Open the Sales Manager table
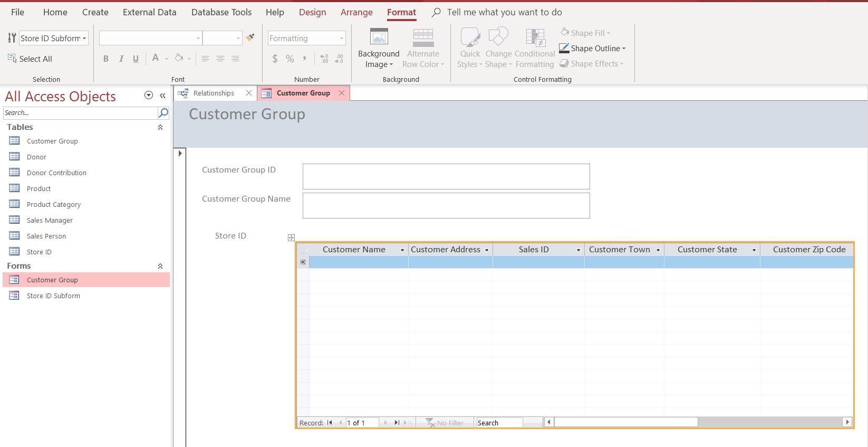This screenshot has height=447, width=868. (x=50, y=220)
